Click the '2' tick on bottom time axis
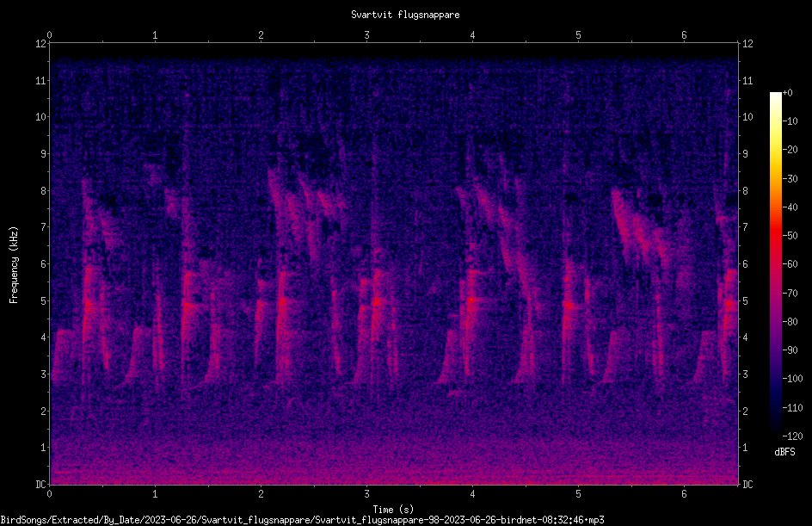 tap(261, 494)
